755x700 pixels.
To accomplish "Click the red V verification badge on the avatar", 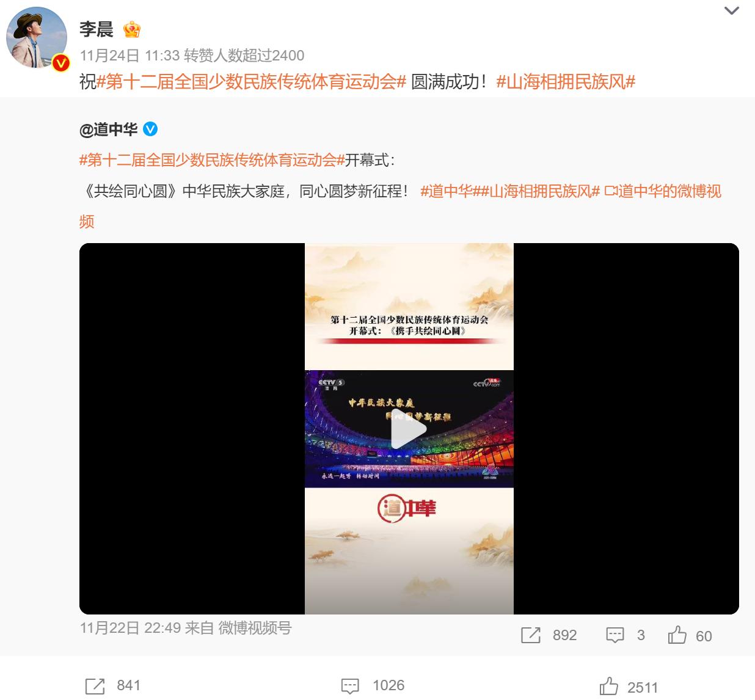I will click(60, 62).
